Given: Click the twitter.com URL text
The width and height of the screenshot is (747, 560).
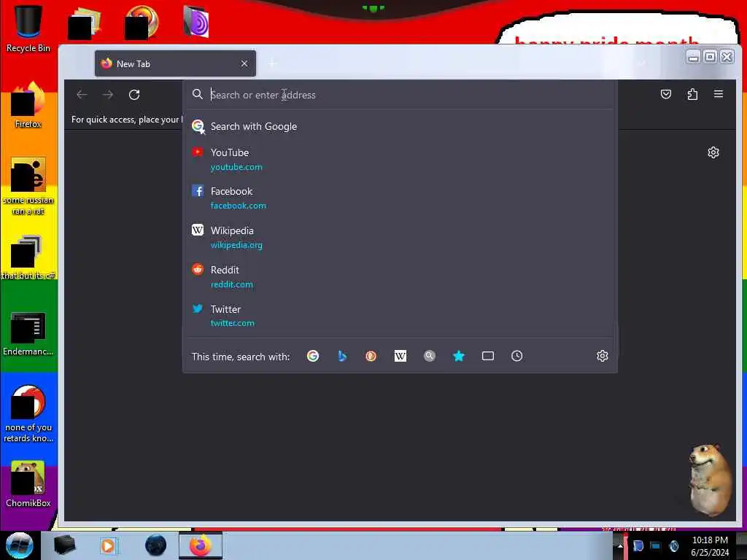Looking at the screenshot, I should click(x=233, y=323).
